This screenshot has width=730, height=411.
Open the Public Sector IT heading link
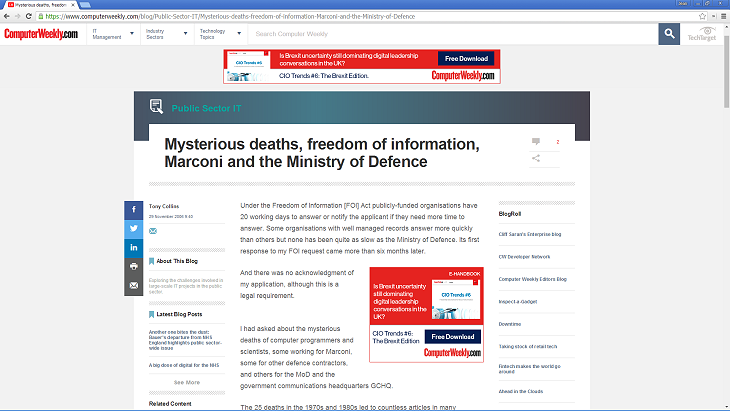click(x=206, y=108)
